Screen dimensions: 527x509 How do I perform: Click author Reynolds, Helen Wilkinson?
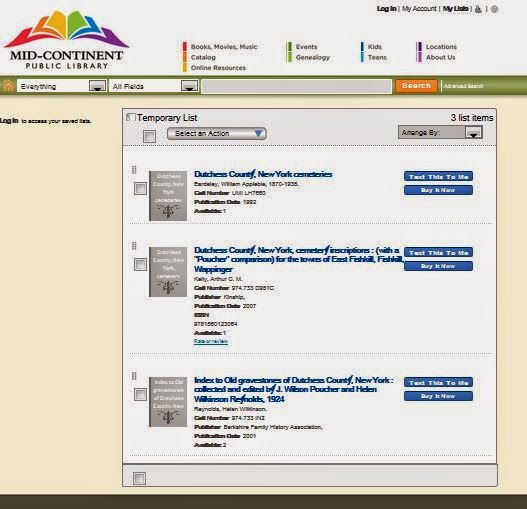coord(230,409)
